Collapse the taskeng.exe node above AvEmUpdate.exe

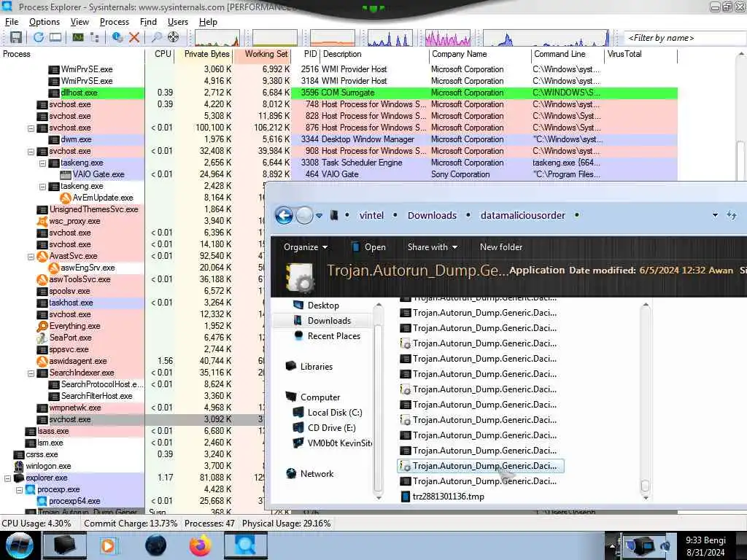click(43, 187)
